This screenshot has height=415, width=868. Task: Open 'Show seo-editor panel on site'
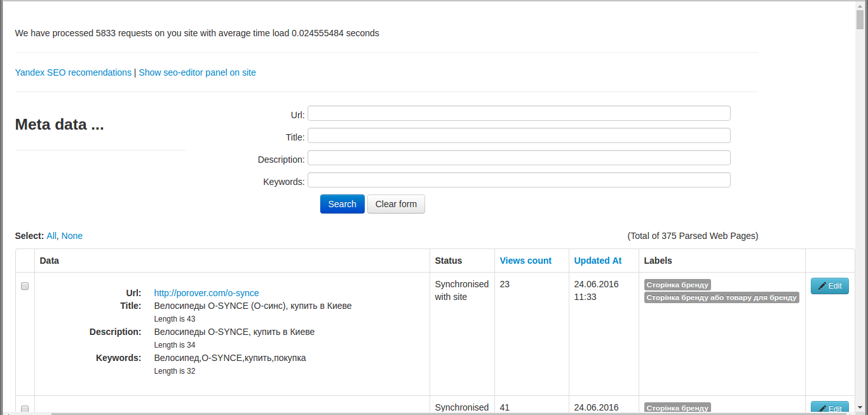click(x=197, y=72)
